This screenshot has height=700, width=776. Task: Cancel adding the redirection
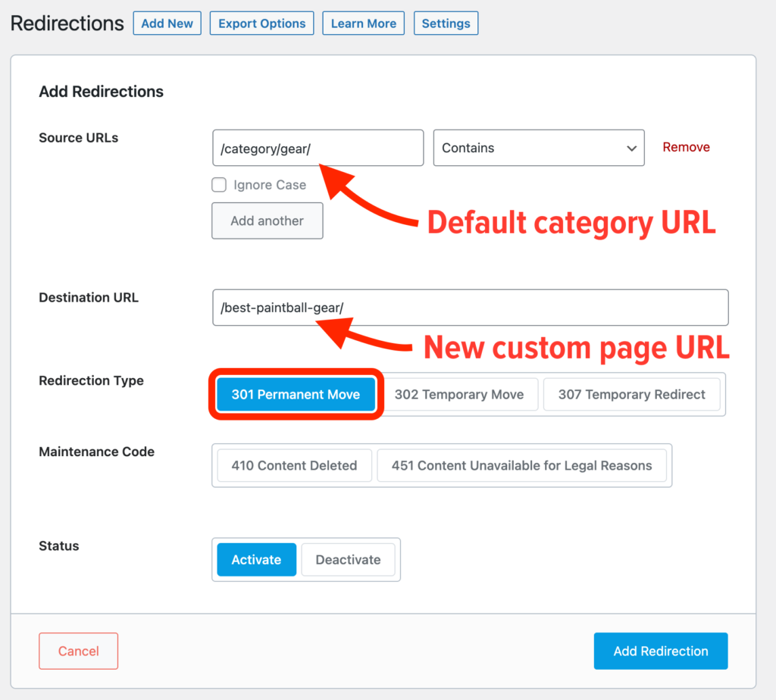tap(79, 652)
